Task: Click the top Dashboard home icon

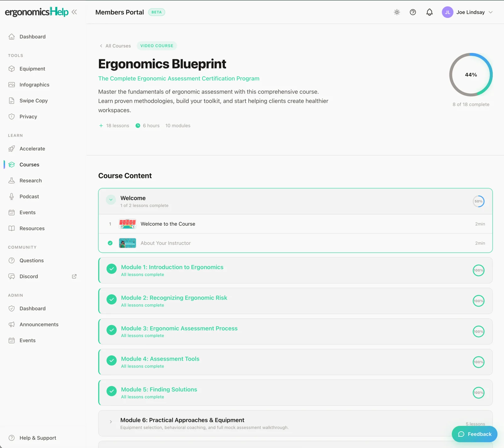Action: (x=12, y=37)
